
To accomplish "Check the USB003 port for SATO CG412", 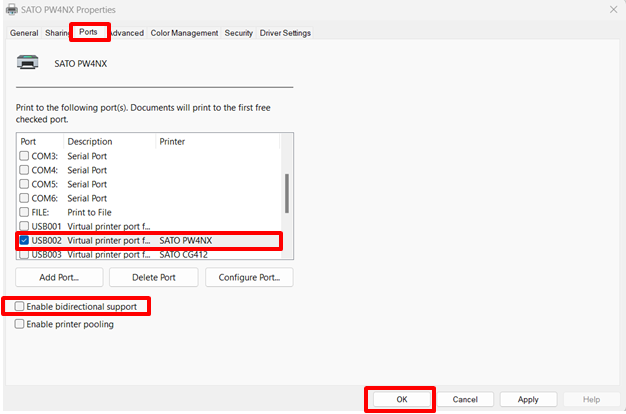I will pos(25,255).
